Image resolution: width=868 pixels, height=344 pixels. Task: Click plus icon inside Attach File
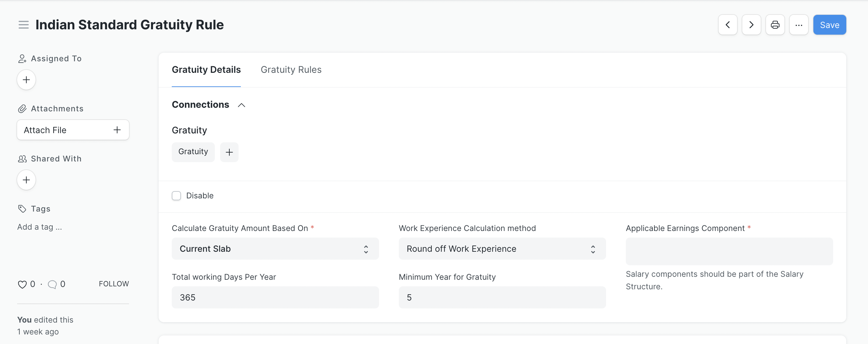click(x=117, y=129)
